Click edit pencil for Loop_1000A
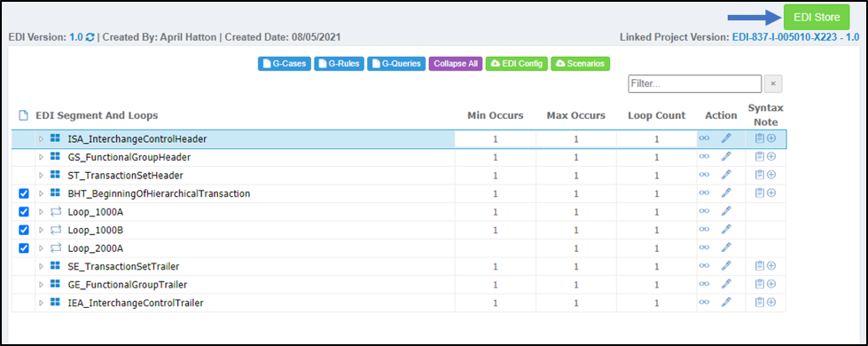 (x=726, y=211)
